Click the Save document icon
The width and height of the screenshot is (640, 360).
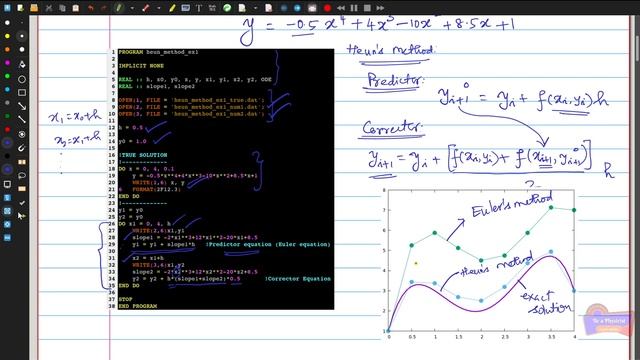click(7, 8)
